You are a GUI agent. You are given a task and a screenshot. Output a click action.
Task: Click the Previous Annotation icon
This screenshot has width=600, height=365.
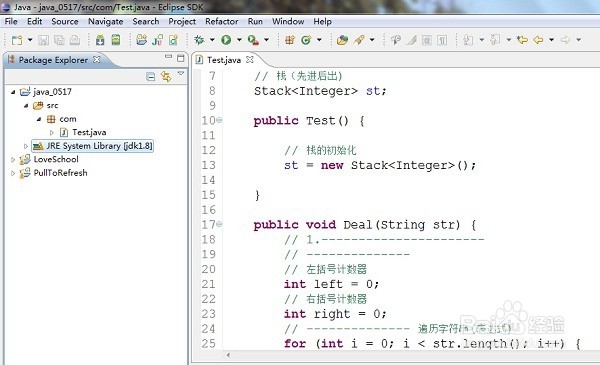495,40
